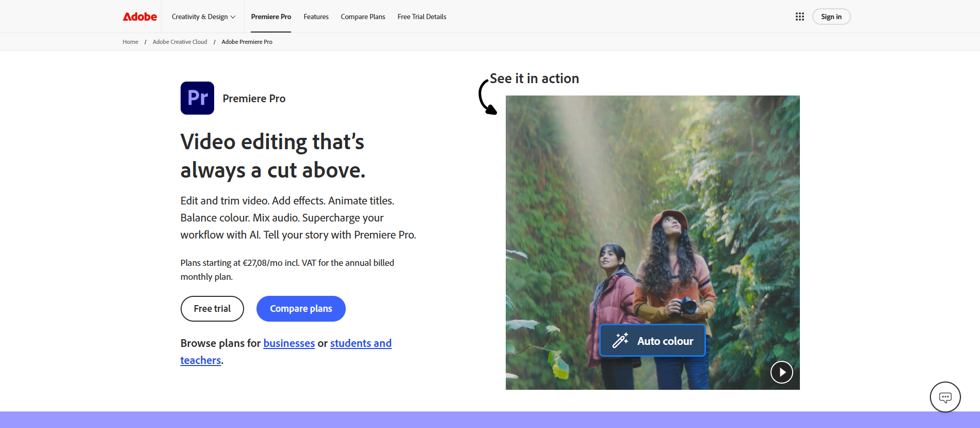Go to Home breadcrumb link
Viewport: 980px width, 428px height.
131,42
